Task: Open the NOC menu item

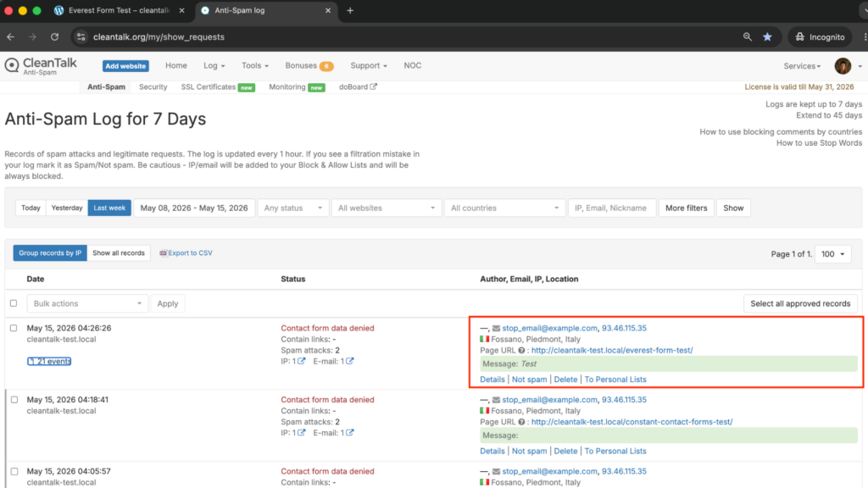Action: (413, 66)
